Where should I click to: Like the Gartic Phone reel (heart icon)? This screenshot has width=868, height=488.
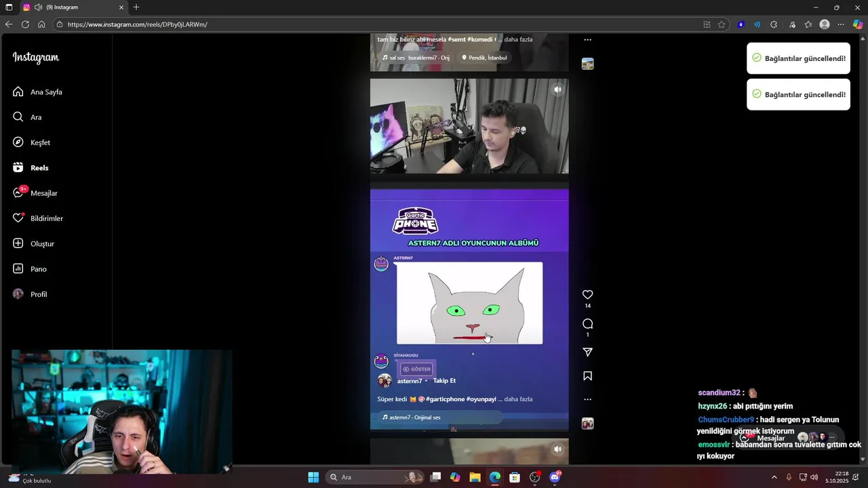pos(588,295)
